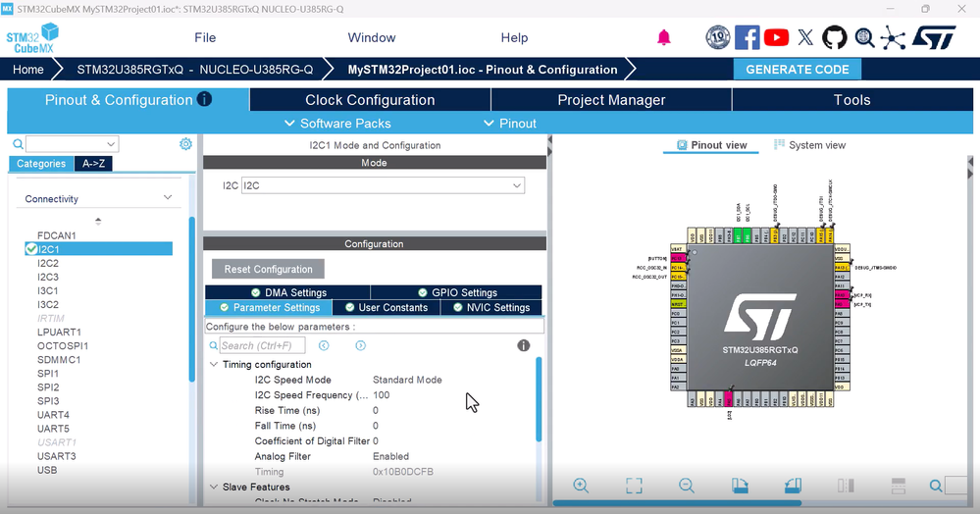Collapse the Timing configuration section
Viewport: 980px width, 514px height.
214,364
